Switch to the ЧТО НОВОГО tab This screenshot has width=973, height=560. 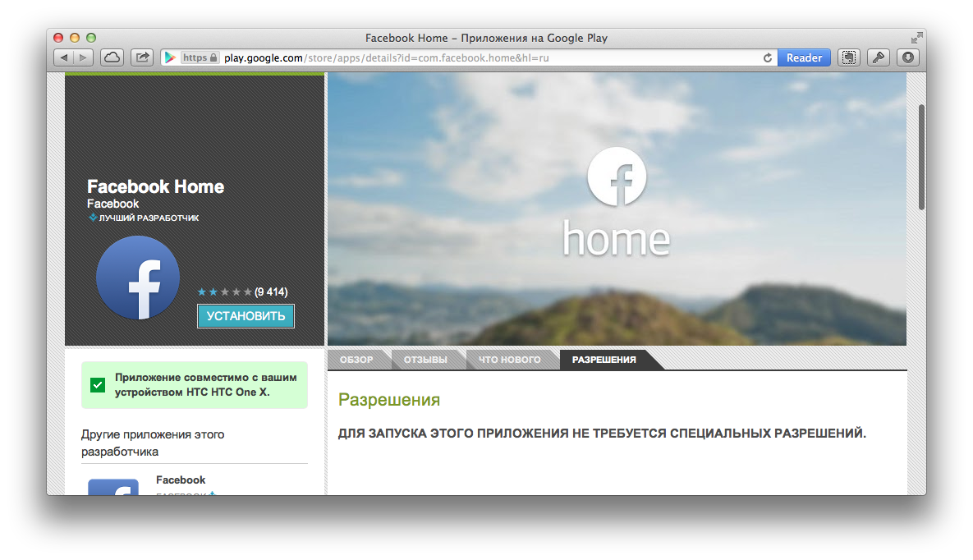[509, 360]
